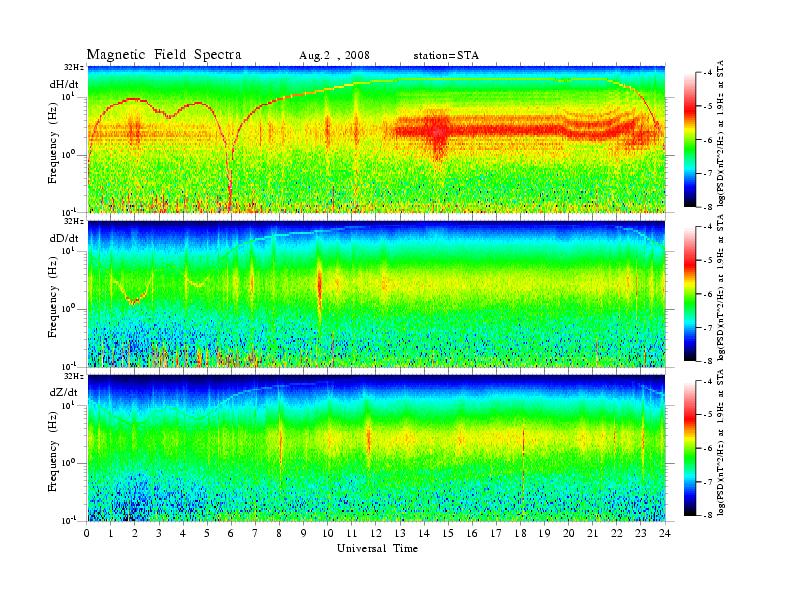Image resolution: width=792 pixels, height=612 pixels.
Task: Select the 'dH/dt' panel label
Action: [x=63, y=84]
